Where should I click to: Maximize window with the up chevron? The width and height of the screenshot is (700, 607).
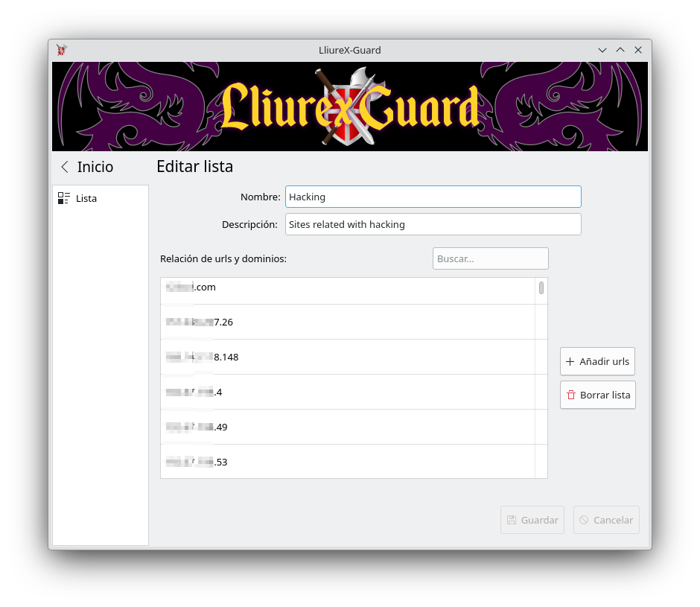click(620, 50)
